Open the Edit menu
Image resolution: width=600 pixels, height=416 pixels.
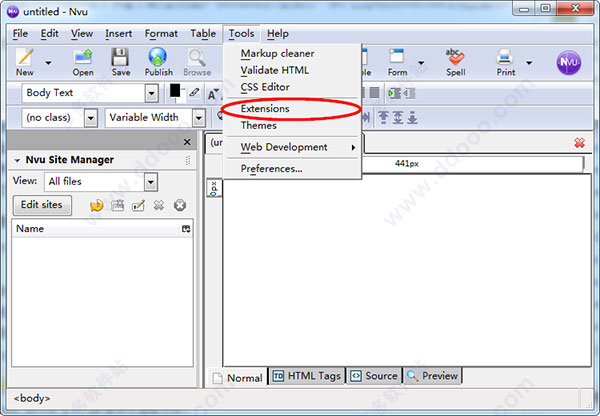[x=49, y=34]
